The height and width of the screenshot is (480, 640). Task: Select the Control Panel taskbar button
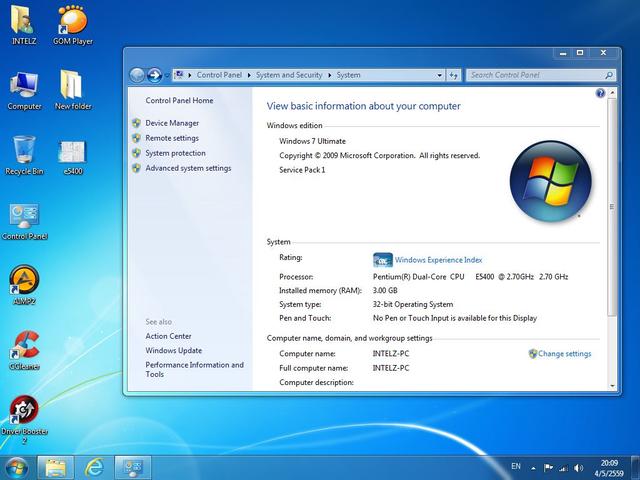(x=133, y=468)
